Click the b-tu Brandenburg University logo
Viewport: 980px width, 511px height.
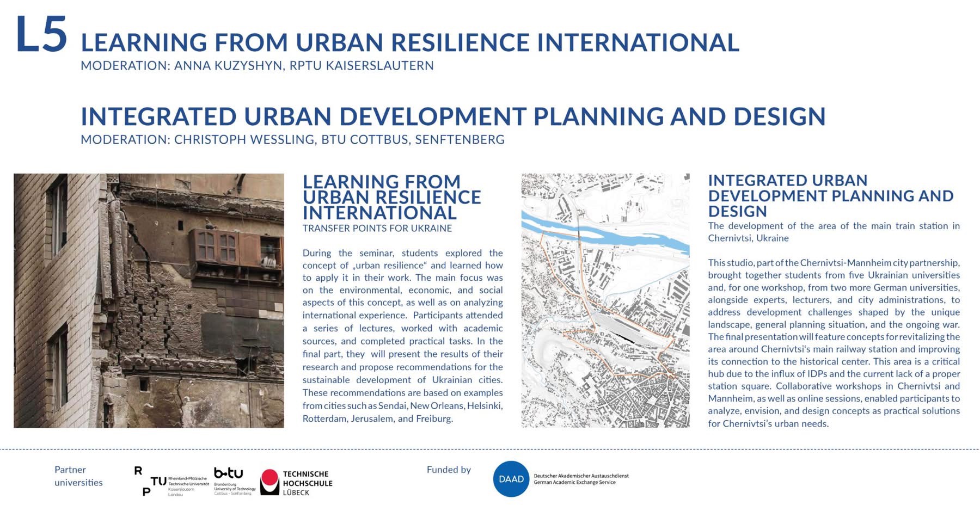click(235, 481)
